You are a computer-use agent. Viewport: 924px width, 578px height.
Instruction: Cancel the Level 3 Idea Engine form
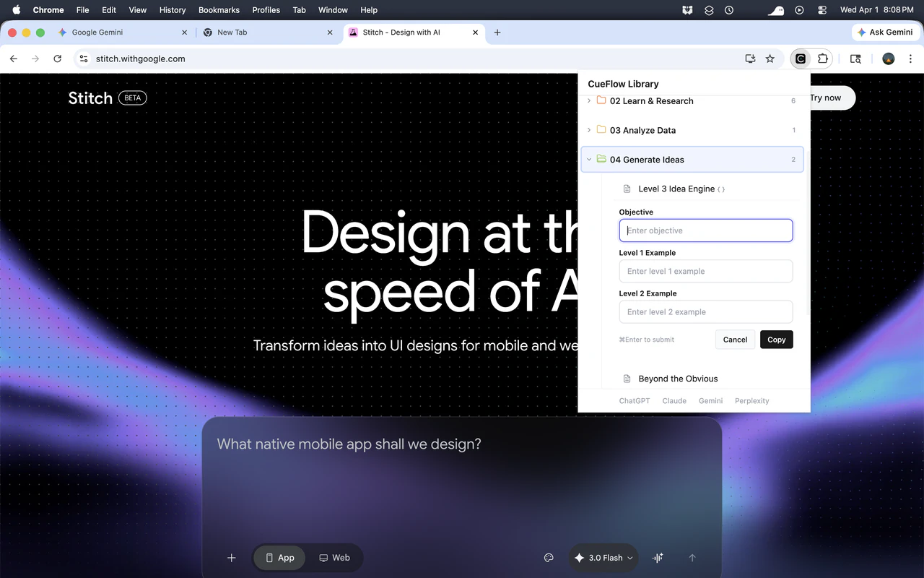pos(735,340)
